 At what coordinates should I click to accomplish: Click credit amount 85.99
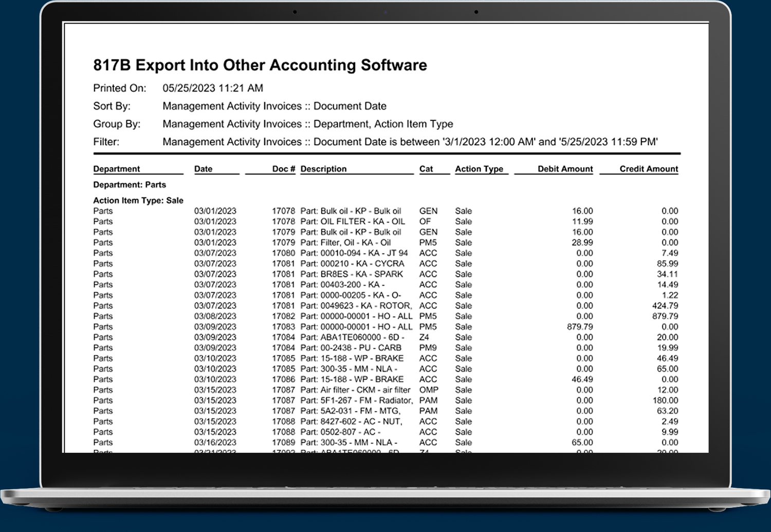[668, 264]
